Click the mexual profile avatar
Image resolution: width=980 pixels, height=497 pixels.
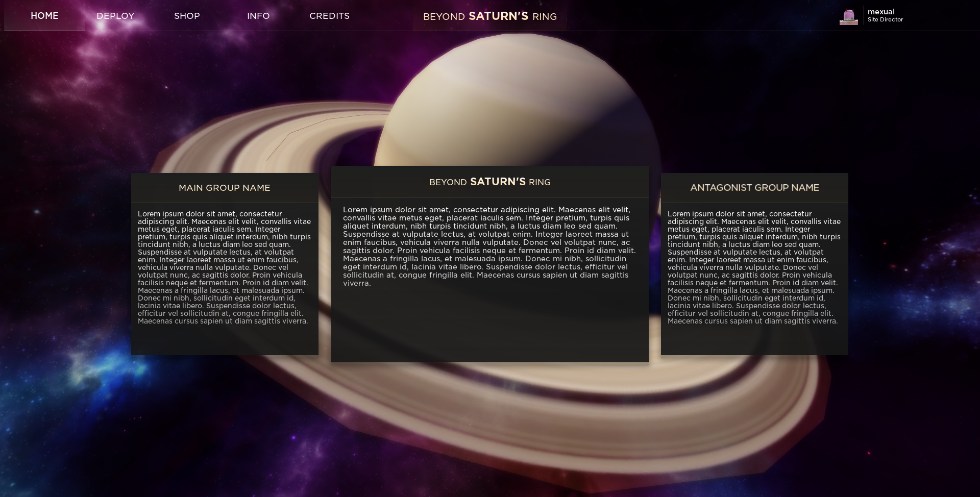(849, 17)
